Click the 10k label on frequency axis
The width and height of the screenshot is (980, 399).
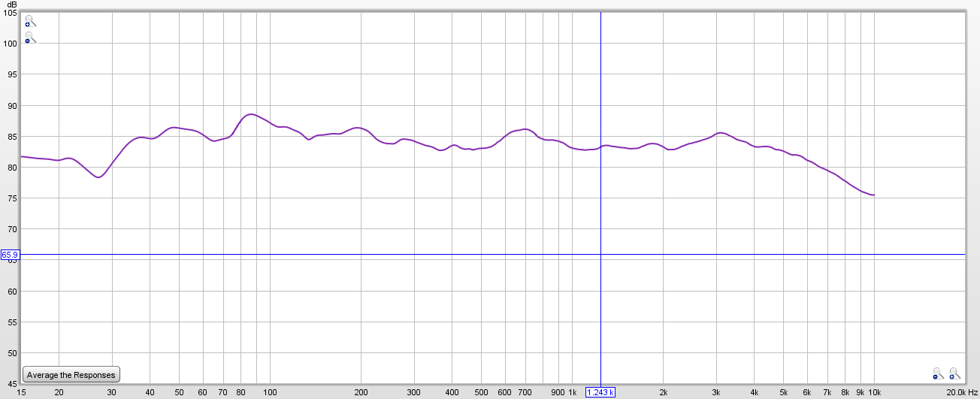[874, 392]
